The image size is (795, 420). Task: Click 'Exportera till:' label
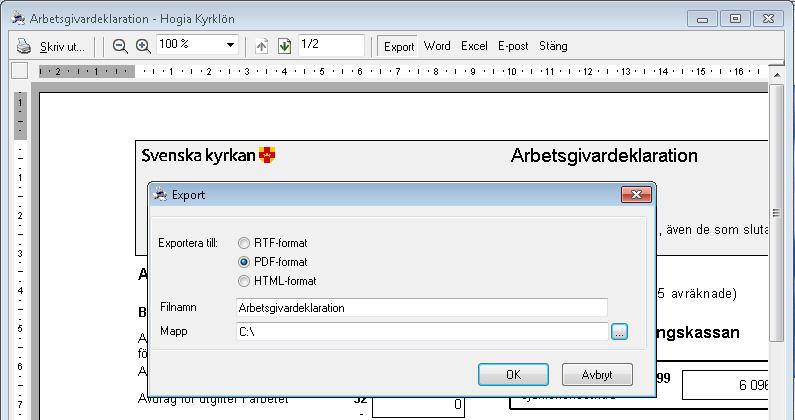[188, 243]
